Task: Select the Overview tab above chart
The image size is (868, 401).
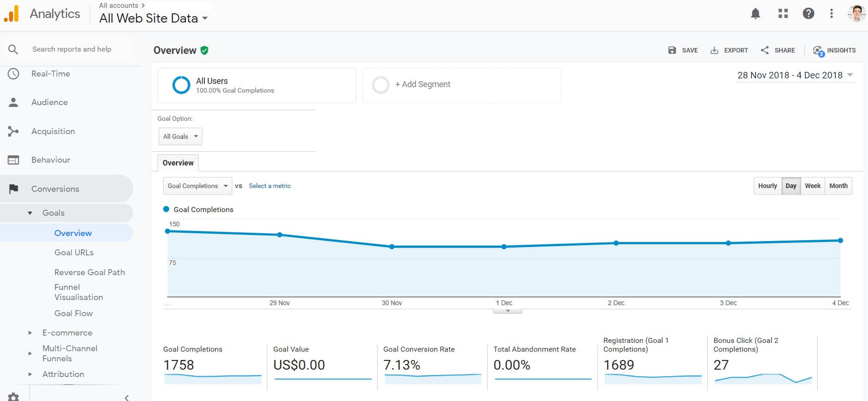Action: (178, 163)
